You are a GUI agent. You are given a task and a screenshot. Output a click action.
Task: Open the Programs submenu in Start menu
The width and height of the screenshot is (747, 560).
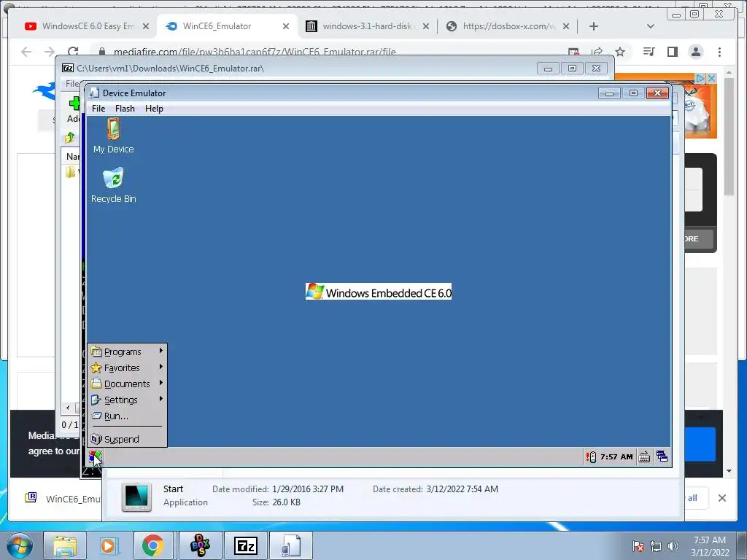[x=127, y=351]
